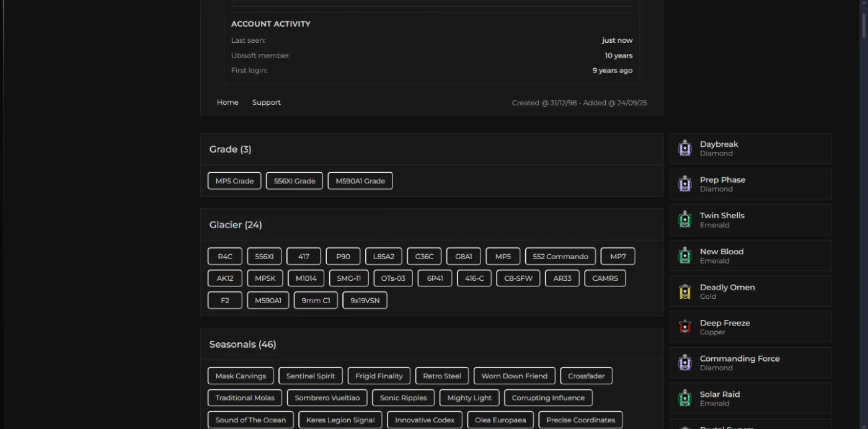This screenshot has height=429, width=868.
Task: Select the Deadly Omen Gold badge icon
Action: [x=684, y=291]
